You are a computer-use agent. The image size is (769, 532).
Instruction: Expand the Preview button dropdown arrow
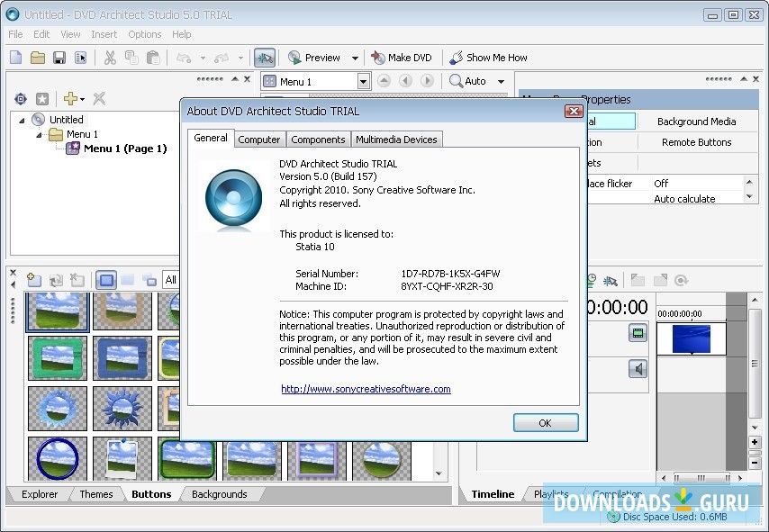[x=354, y=57]
